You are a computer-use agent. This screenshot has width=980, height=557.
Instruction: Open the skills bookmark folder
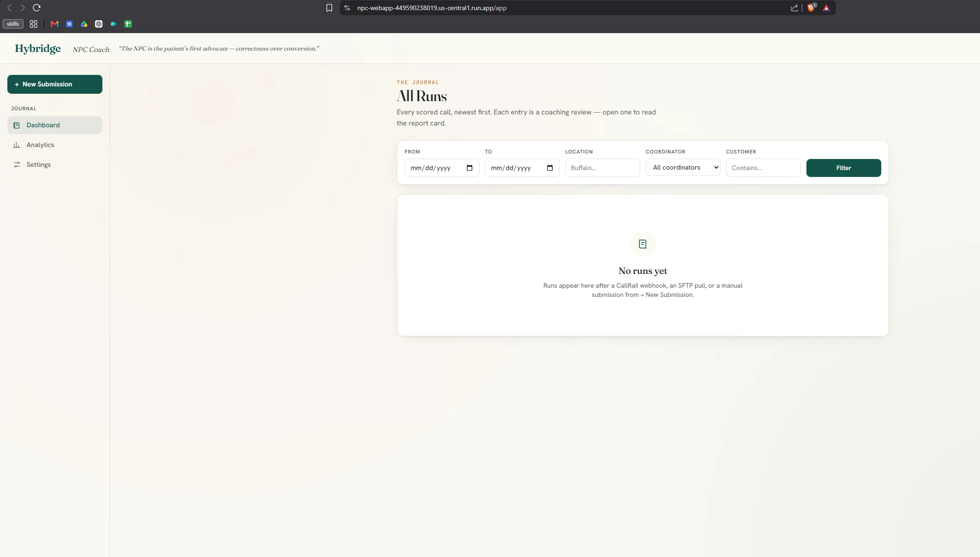click(13, 24)
